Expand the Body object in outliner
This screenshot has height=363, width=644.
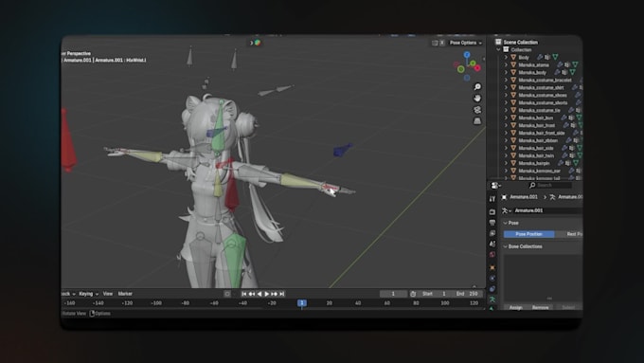506,58
